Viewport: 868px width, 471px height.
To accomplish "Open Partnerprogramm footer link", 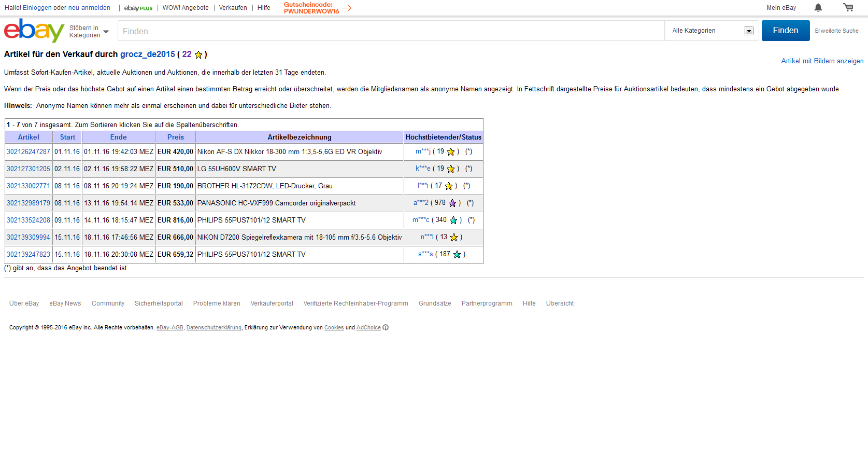I will click(487, 303).
